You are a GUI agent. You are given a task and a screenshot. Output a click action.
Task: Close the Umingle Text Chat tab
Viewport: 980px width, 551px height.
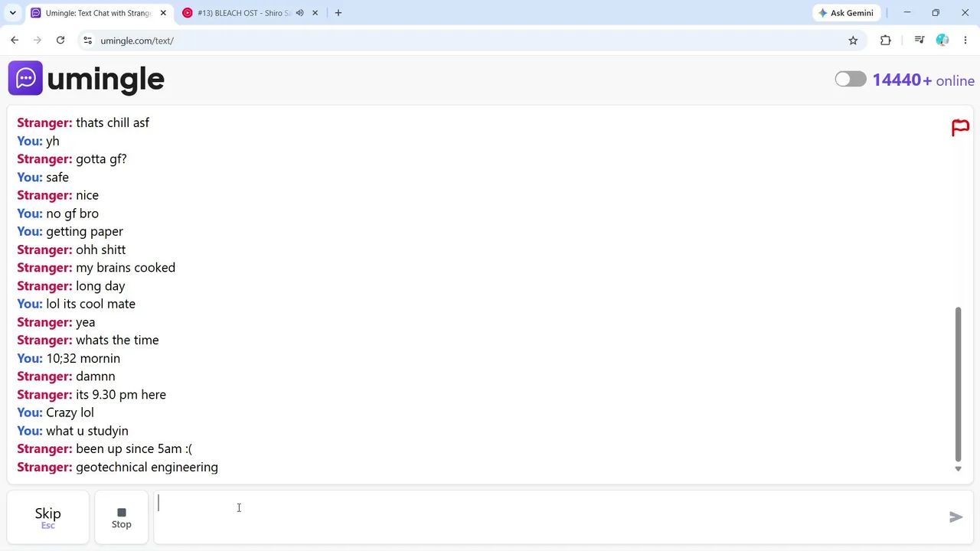pyautogui.click(x=163, y=13)
